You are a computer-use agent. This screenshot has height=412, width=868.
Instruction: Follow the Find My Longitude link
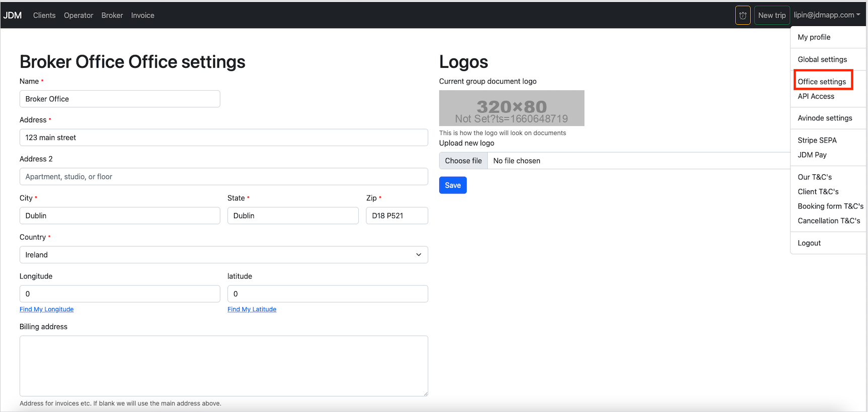tap(46, 309)
